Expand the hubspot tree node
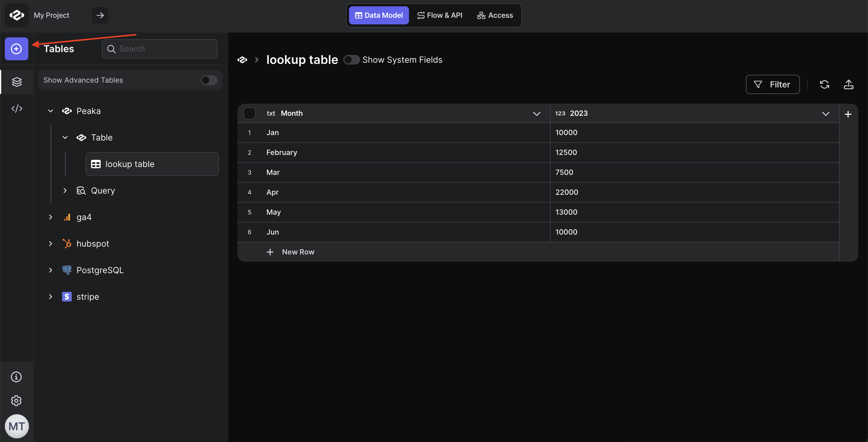The height and width of the screenshot is (442, 868). (x=51, y=243)
